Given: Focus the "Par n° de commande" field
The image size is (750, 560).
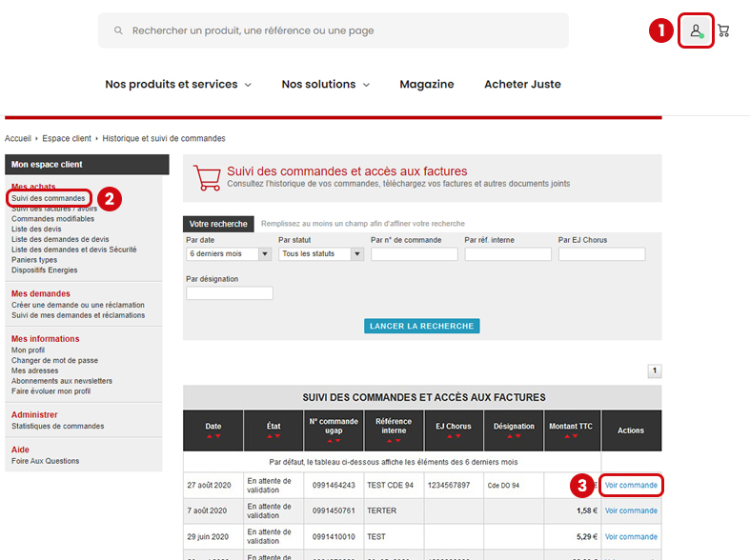Looking at the screenshot, I should point(415,254).
